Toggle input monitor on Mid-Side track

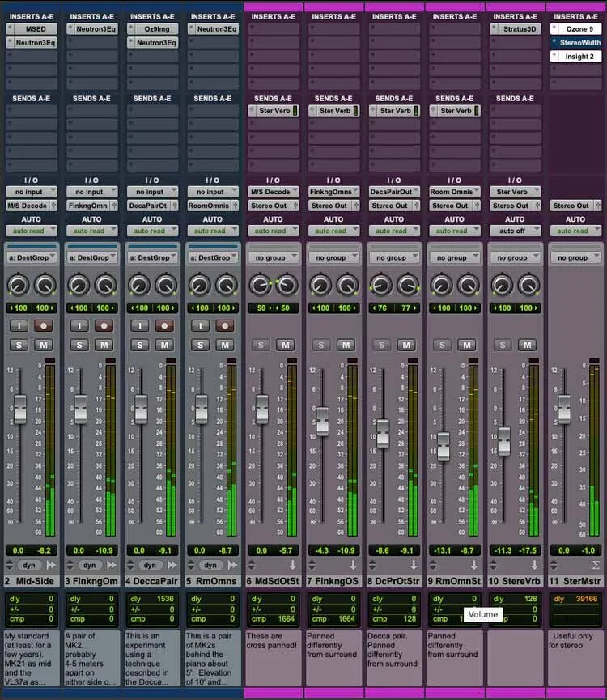point(19,326)
